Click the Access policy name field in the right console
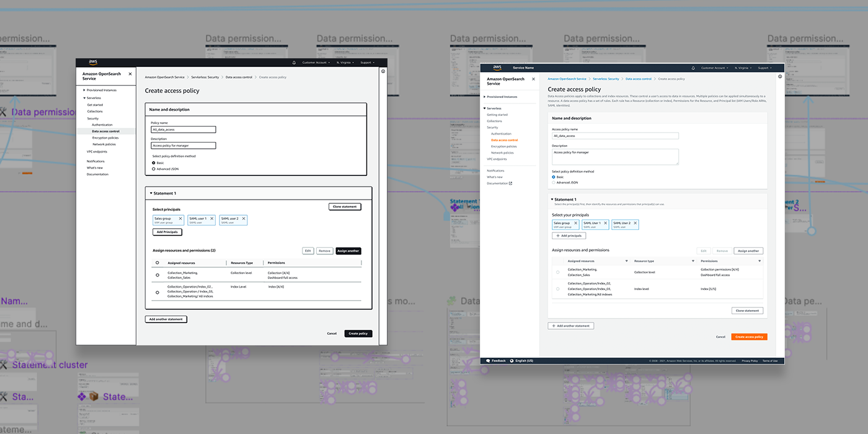Viewport: 868px width, 434px height. [x=615, y=135]
